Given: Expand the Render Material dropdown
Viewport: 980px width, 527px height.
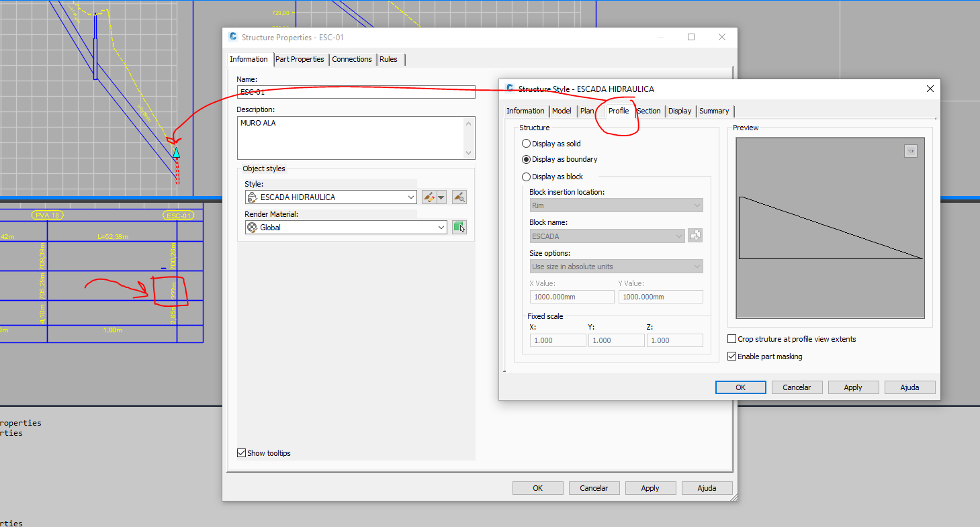Looking at the screenshot, I should click(x=443, y=227).
